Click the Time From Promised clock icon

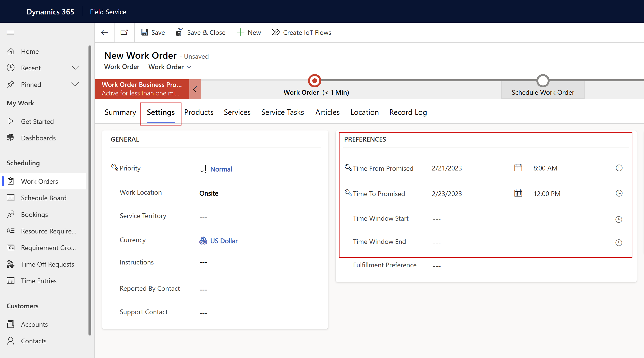[619, 168]
